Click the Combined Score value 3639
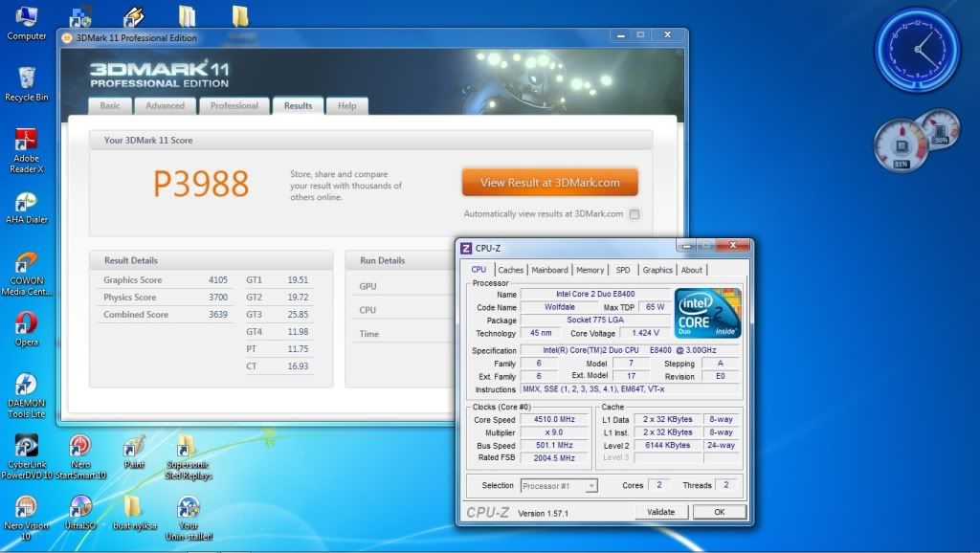Image resolution: width=980 pixels, height=553 pixels. coord(218,315)
